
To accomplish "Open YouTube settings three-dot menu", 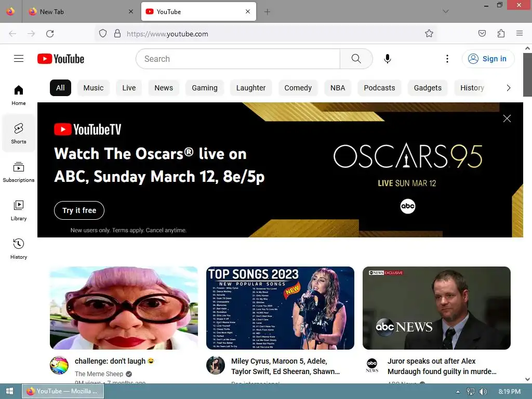I will pos(447,59).
